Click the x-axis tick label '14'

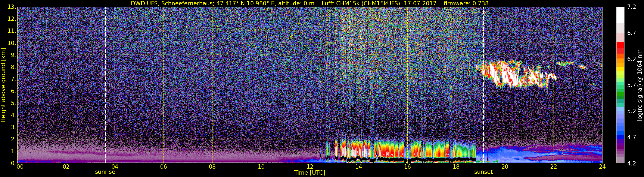358,167
